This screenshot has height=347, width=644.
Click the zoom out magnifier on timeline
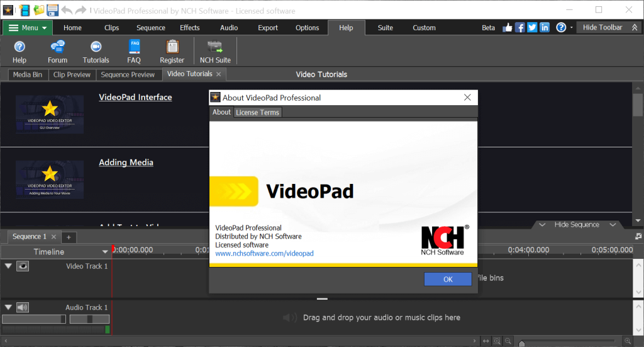click(x=508, y=341)
